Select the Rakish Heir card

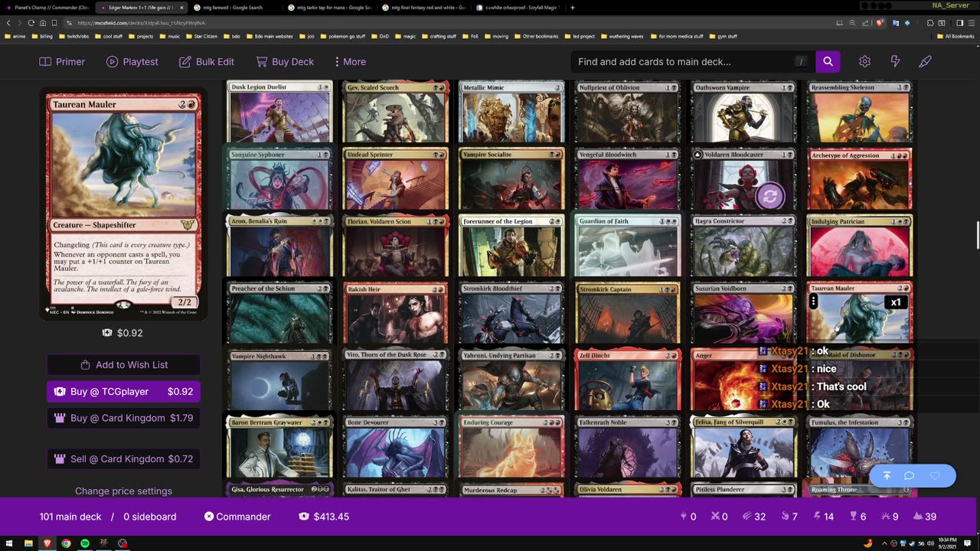tap(395, 313)
